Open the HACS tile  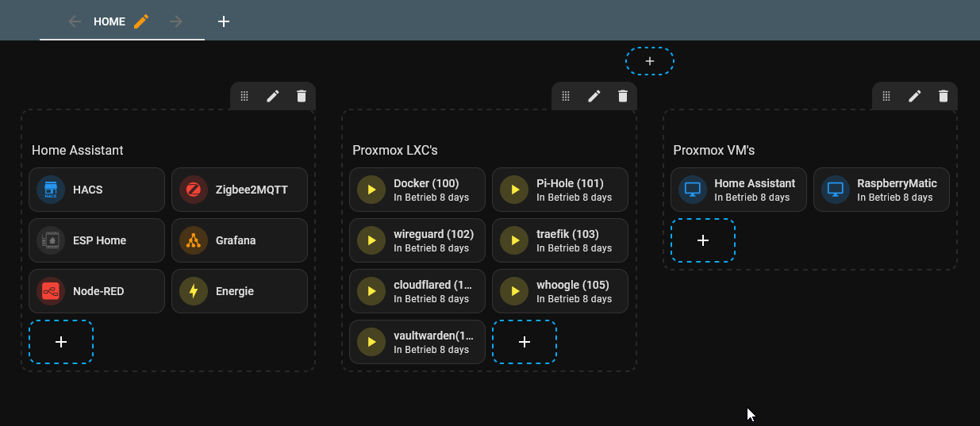pyautogui.click(x=97, y=190)
